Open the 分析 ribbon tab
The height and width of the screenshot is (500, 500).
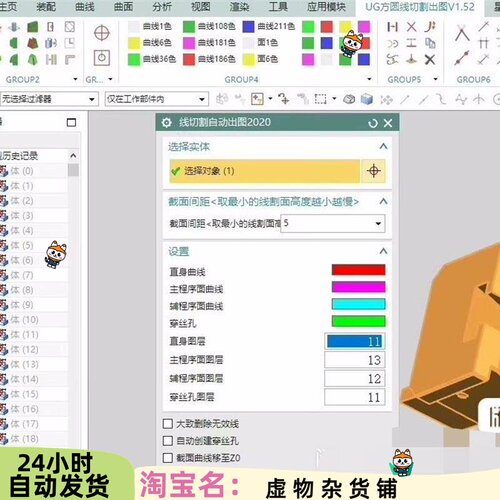pos(162,7)
